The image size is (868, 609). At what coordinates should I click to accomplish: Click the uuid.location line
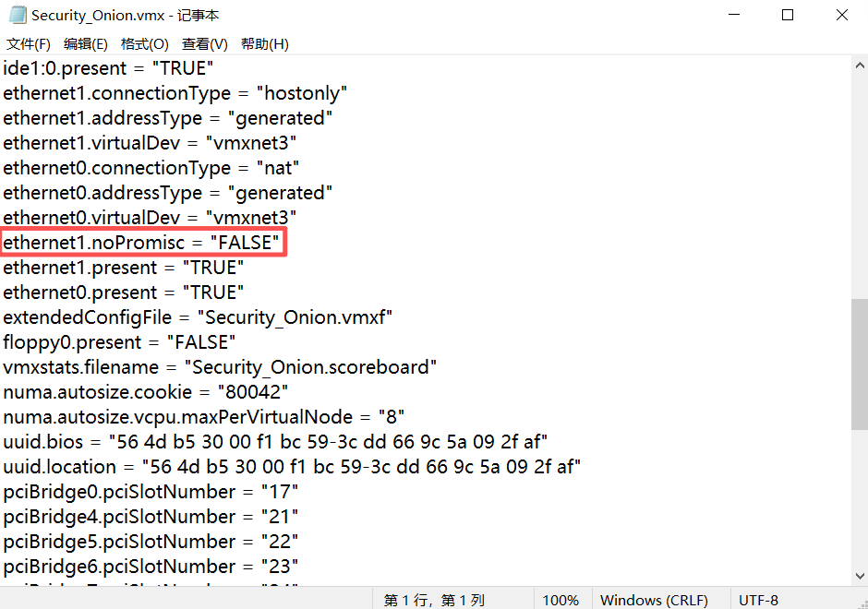coord(292,466)
